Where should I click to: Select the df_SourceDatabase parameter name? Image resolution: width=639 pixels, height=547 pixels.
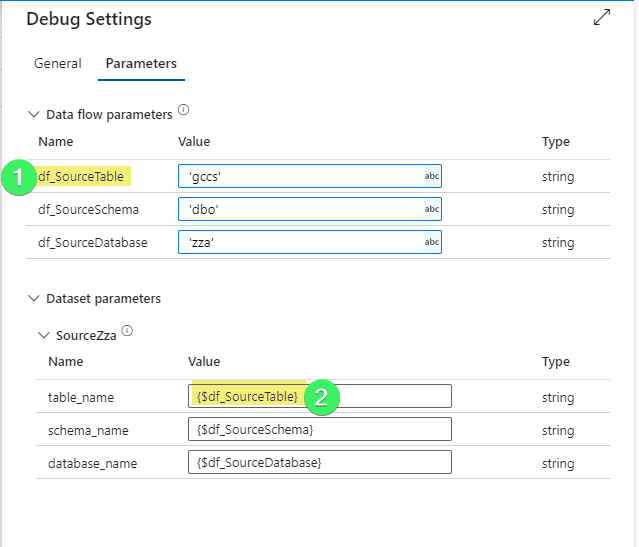(x=93, y=243)
